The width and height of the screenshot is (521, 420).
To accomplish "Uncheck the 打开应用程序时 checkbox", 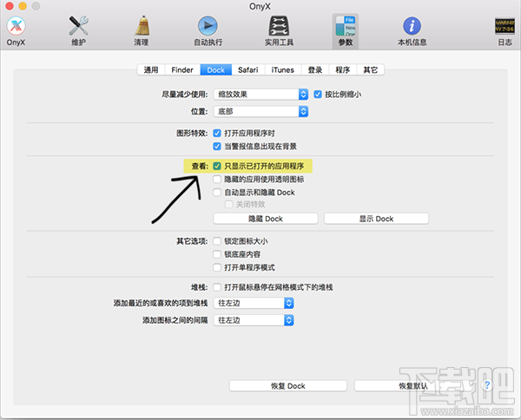I will [x=217, y=133].
